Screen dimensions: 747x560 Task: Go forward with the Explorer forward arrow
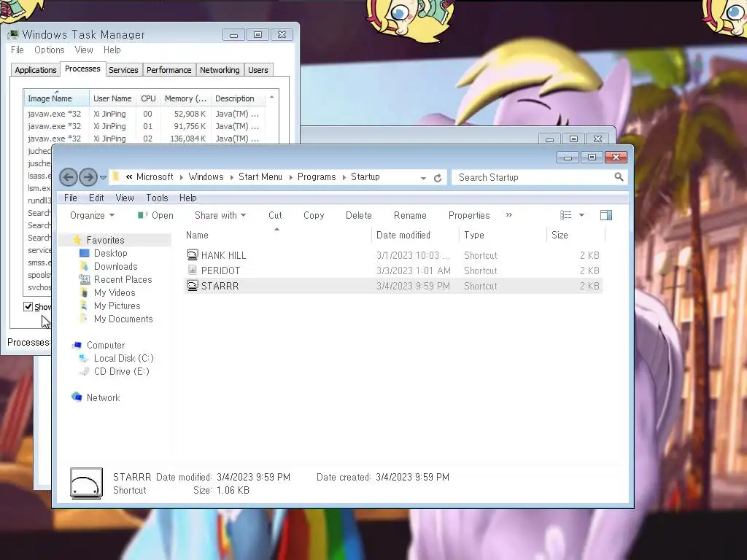[88, 178]
